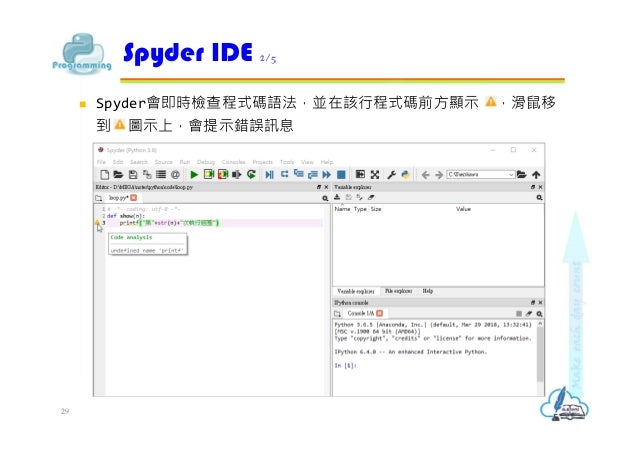Create a new file with the toolbar icon
The height and width of the screenshot is (452, 638).
105,175
